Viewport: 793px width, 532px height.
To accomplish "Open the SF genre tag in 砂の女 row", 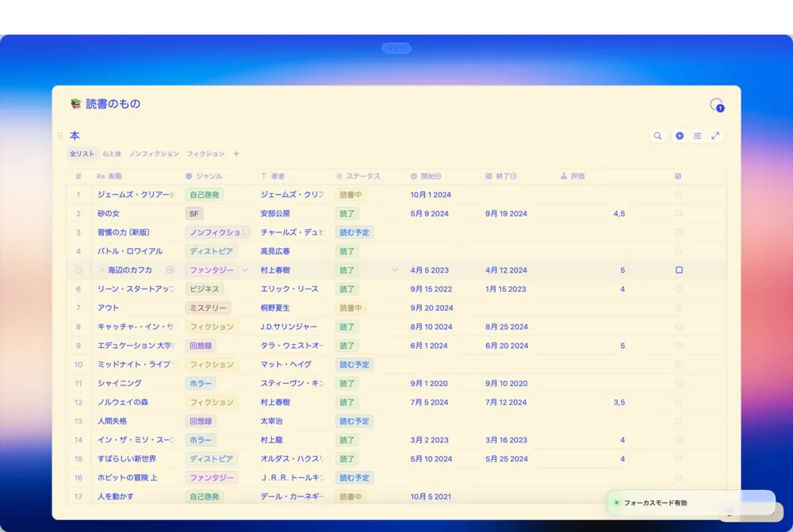I will (194, 213).
